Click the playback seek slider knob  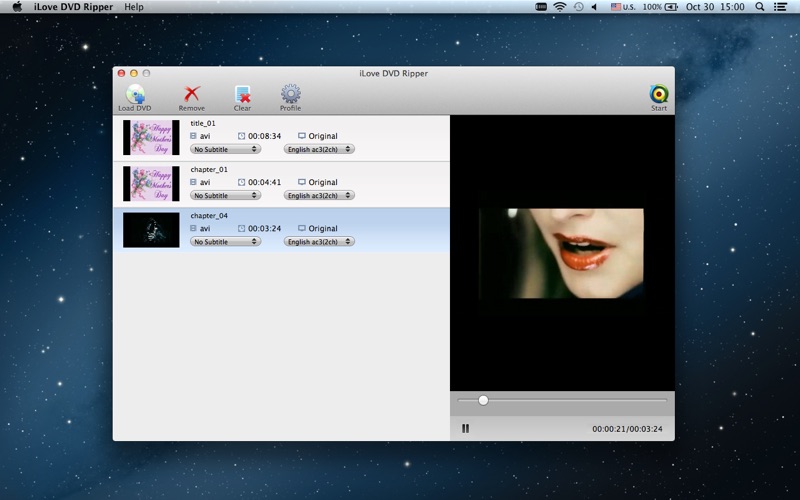click(x=483, y=400)
